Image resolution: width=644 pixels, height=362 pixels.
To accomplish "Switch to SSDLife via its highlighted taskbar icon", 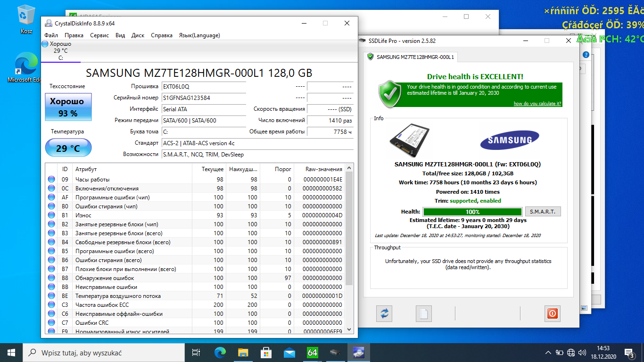I will point(358,353).
